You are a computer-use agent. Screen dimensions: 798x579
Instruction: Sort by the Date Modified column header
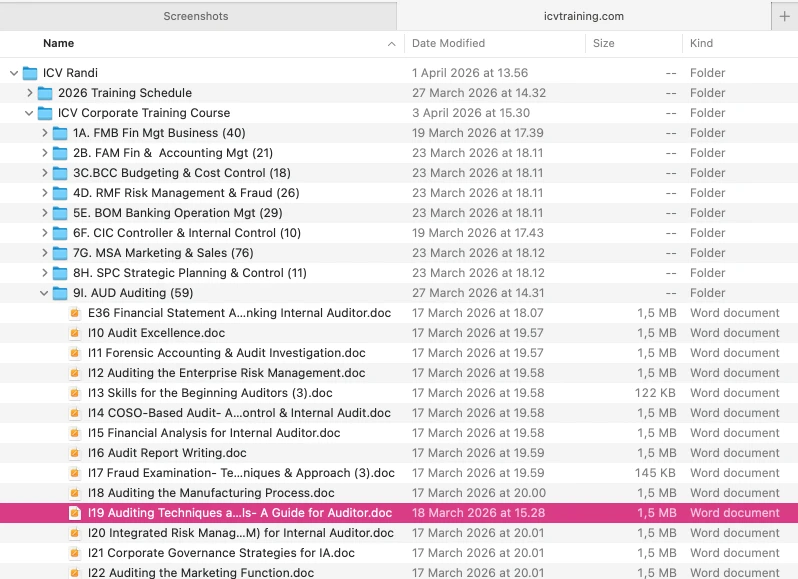point(448,44)
